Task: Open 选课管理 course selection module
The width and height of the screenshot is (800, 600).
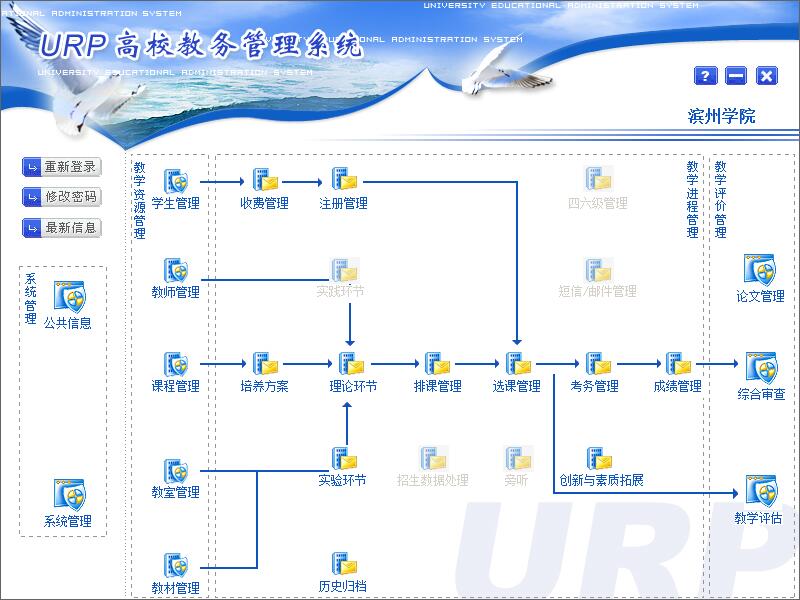Action: 517,365
